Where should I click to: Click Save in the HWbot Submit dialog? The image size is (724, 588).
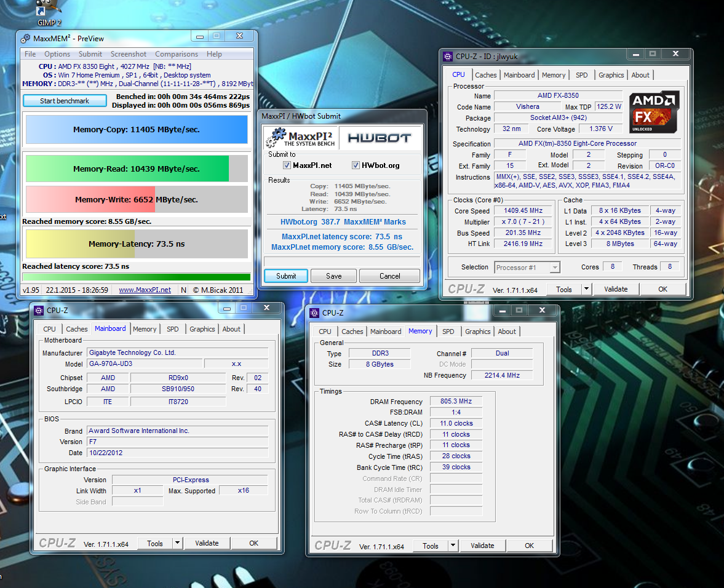click(x=334, y=276)
